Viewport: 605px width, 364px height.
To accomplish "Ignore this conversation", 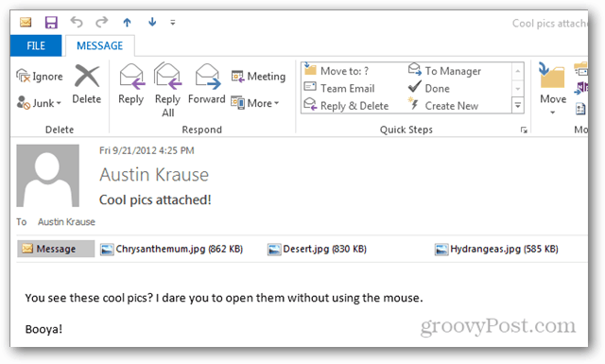I will point(40,77).
